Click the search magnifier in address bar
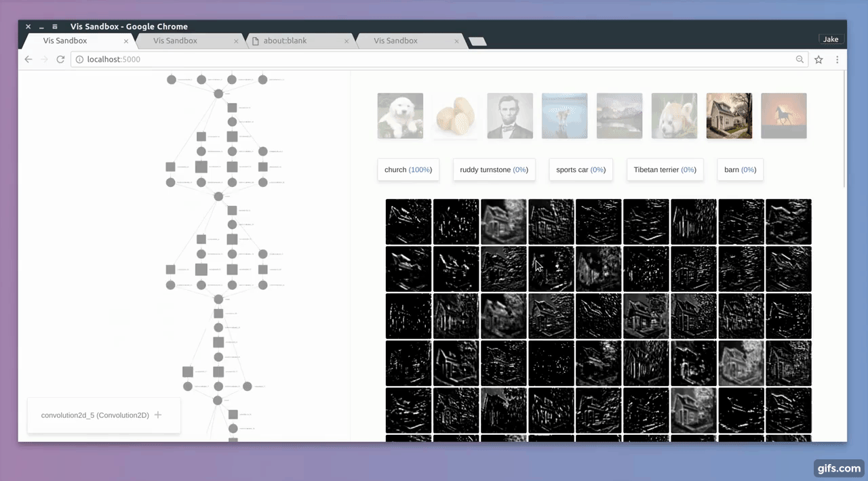 point(800,60)
